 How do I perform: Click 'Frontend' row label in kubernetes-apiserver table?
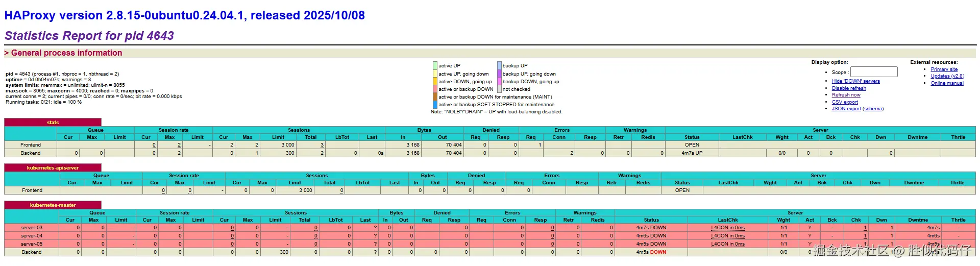[32, 190]
